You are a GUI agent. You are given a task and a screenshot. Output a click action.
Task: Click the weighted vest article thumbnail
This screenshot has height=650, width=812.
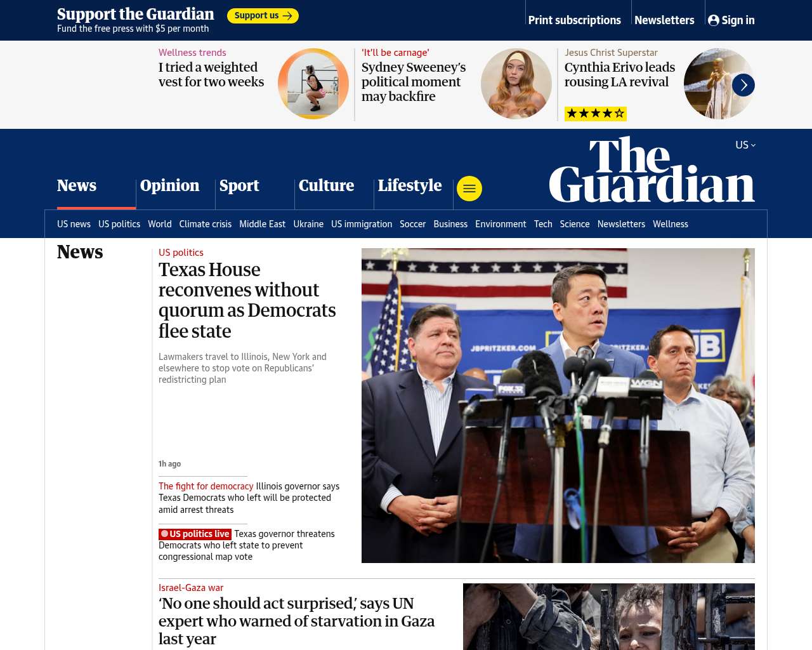point(313,84)
